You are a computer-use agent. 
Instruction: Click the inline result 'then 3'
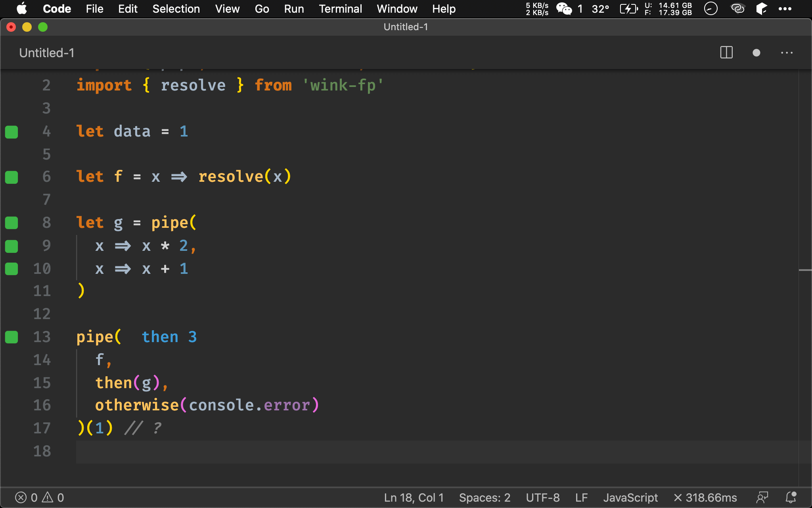169,337
